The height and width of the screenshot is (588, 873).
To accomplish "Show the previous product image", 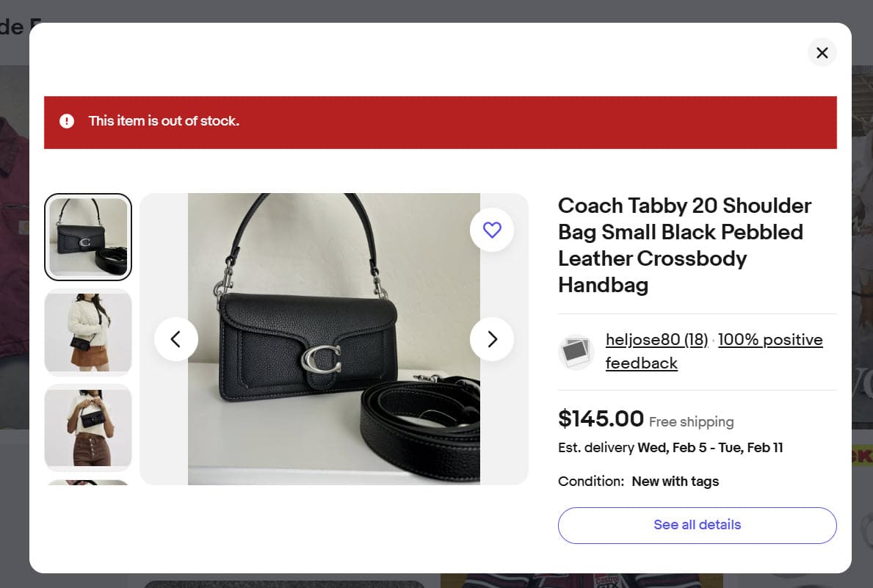I will [x=176, y=339].
